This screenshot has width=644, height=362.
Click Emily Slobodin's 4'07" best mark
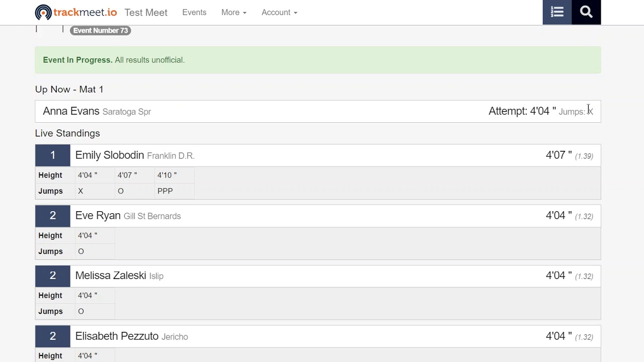559,155
